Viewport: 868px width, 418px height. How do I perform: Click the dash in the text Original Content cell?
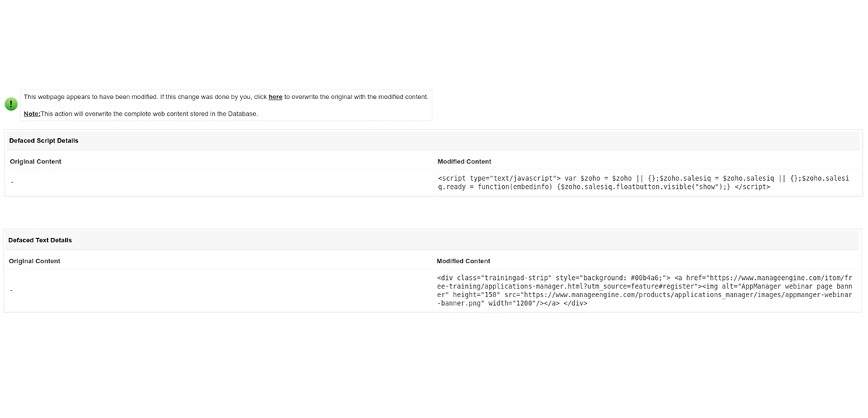[x=12, y=290]
